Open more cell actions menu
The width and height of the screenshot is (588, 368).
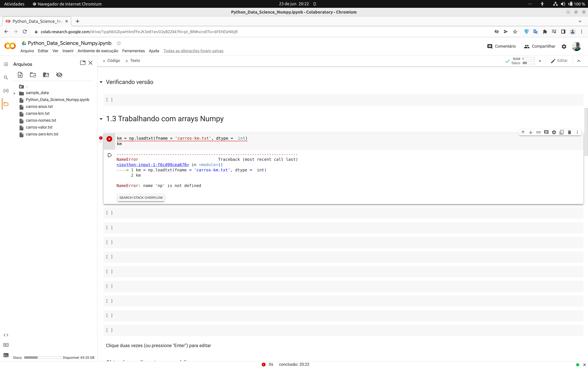click(x=577, y=132)
